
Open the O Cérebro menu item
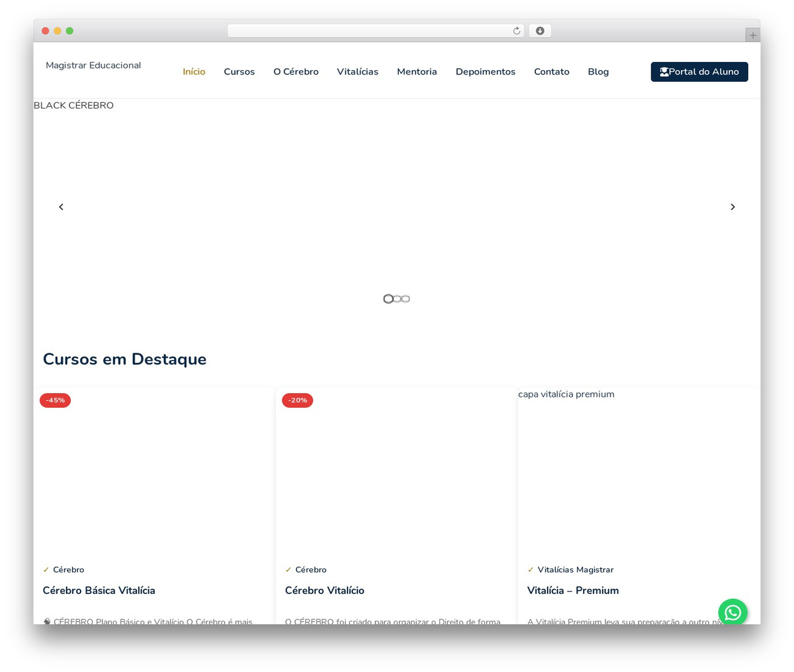[296, 72]
